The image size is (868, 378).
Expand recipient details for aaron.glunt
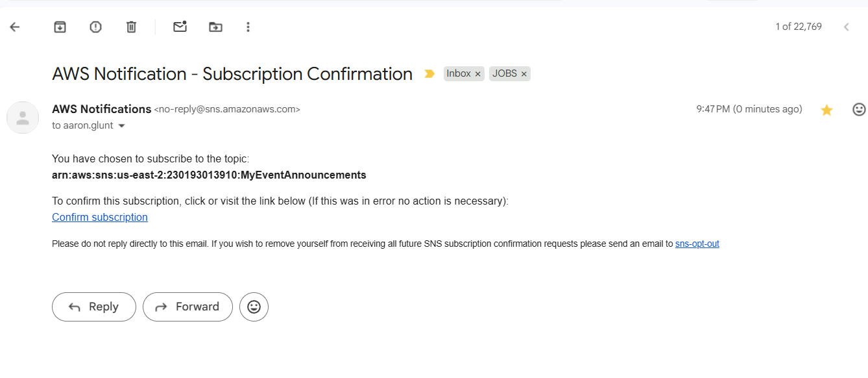pos(121,125)
